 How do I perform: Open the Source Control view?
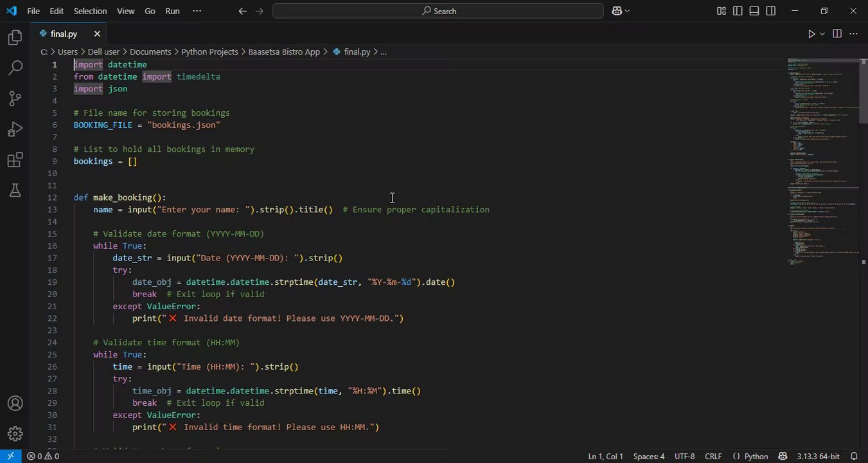click(x=15, y=98)
